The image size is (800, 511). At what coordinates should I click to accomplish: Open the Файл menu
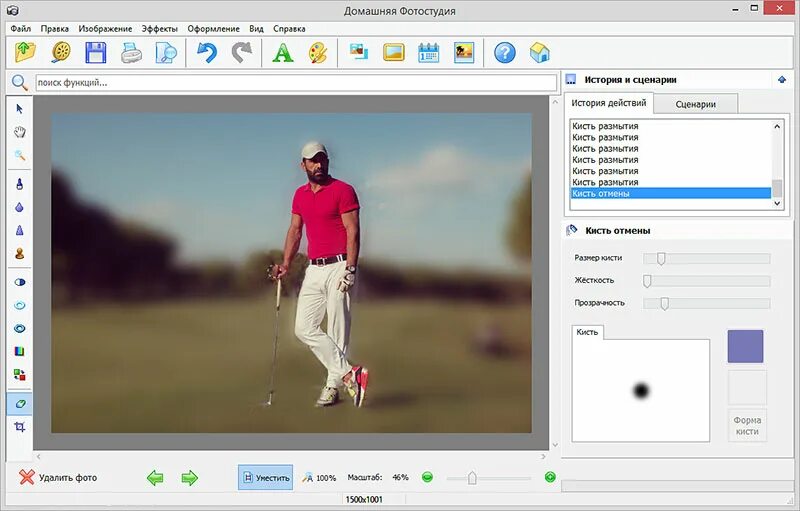click(20, 29)
